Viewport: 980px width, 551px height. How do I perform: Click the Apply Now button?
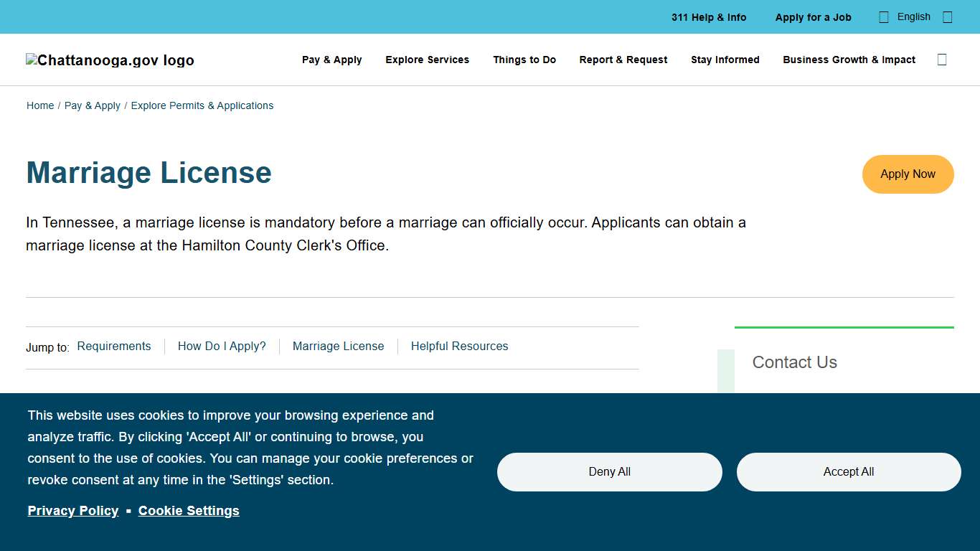click(908, 174)
